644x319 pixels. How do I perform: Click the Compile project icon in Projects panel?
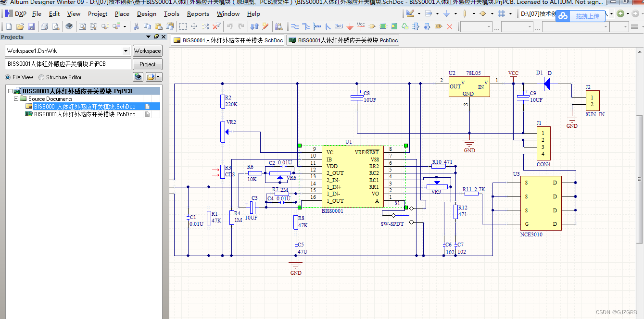pos(138,77)
